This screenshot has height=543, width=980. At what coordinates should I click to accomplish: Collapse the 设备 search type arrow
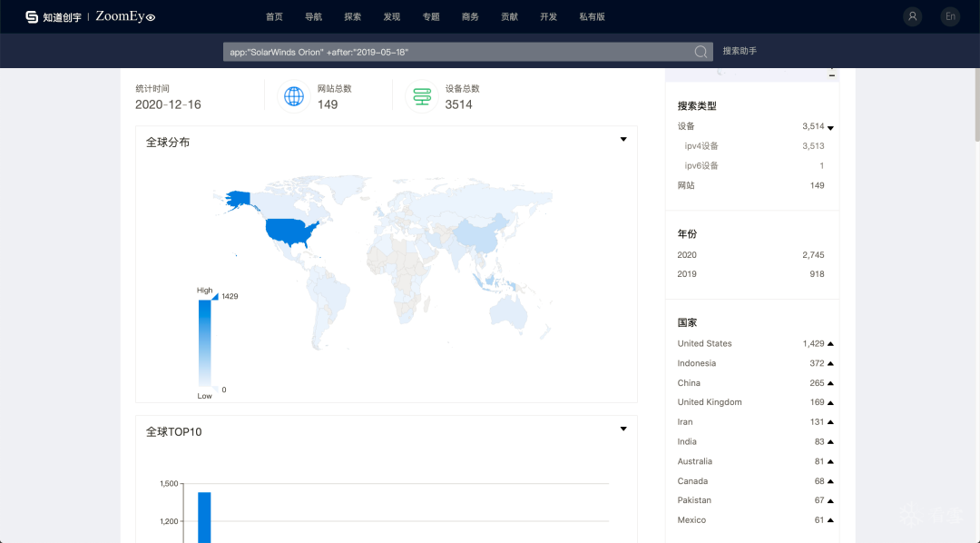pyautogui.click(x=830, y=128)
